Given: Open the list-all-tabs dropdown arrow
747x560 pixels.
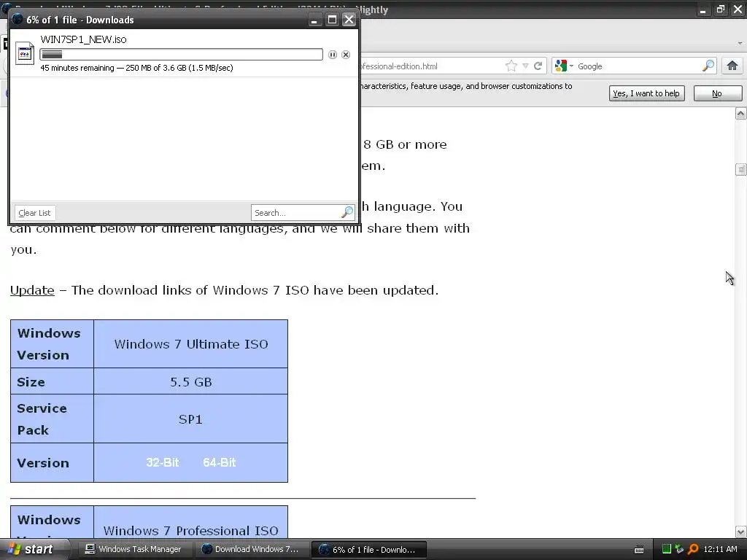Looking at the screenshot, I should pyautogui.click(x=740, y=43).
